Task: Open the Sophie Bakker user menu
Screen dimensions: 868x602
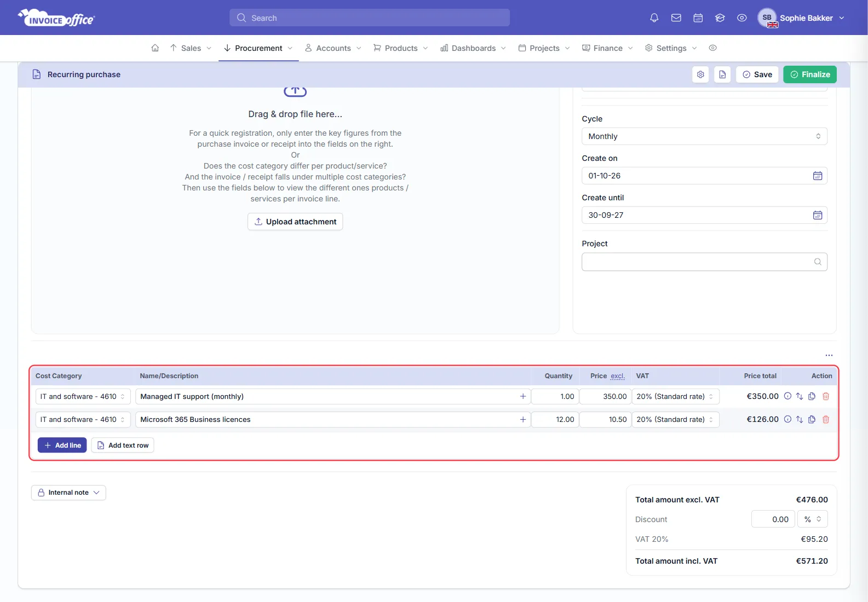Action: (x=801, y=18)
